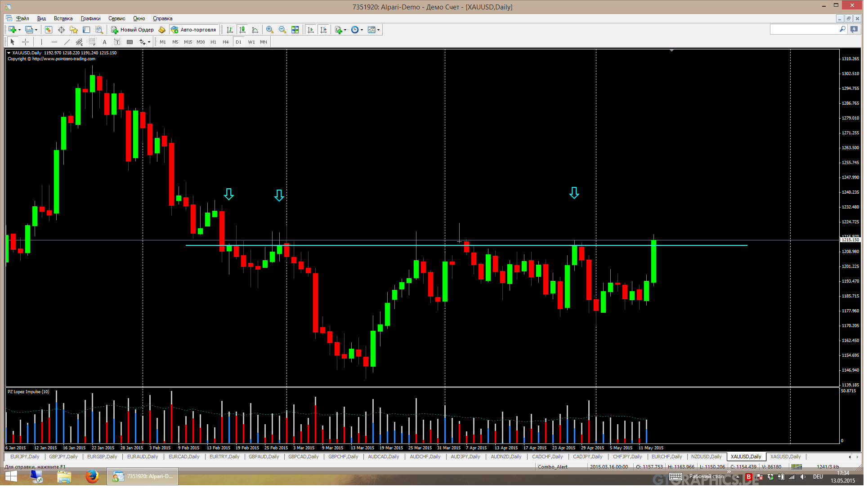Select M1 timeframe
This screenshot has height=488, width=868.
coord(163,42)
